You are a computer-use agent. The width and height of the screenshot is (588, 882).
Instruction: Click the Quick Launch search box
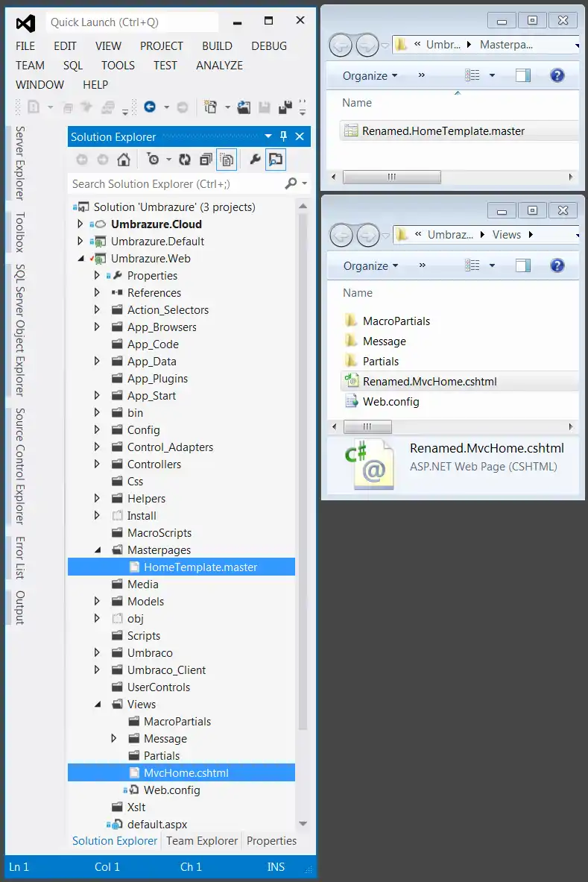132,22
